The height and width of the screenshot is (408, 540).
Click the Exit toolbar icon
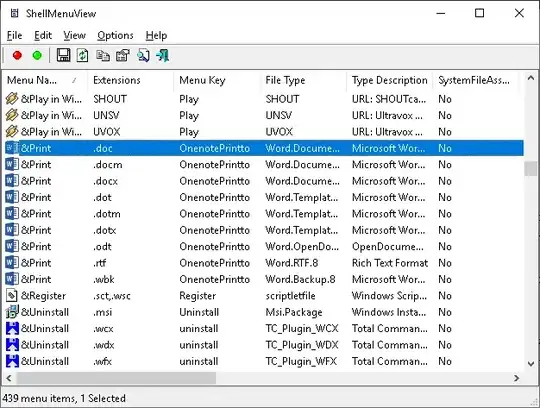point(163,55)
